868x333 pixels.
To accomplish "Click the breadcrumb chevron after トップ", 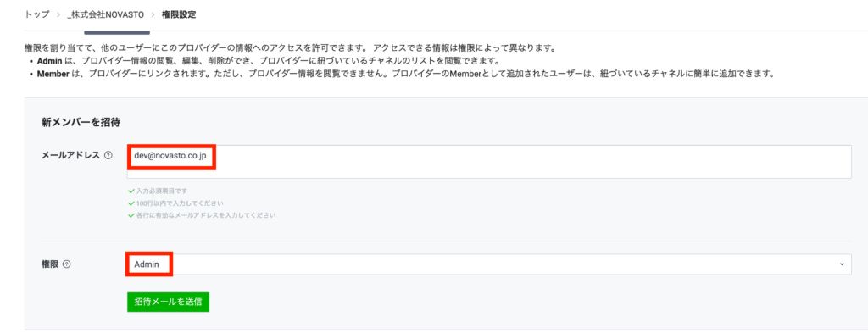I will coord(58,15).
